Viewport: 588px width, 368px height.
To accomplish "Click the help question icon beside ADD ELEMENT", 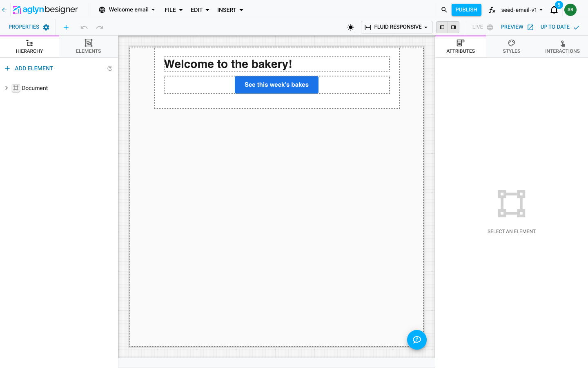I will pos(110,68).
